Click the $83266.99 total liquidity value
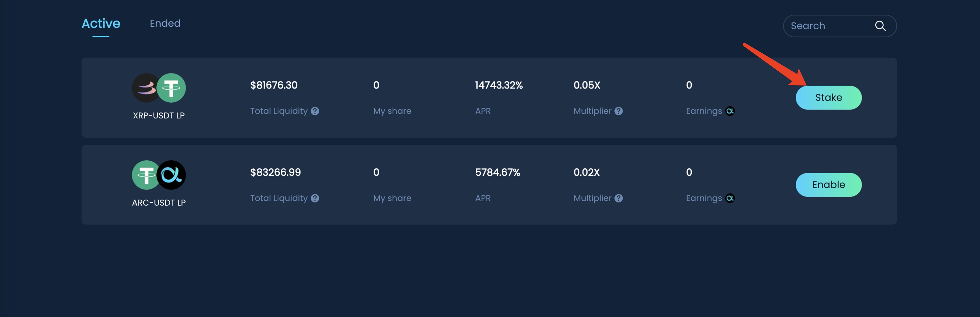The image size is (980, 317). click(x=276, y=173)
